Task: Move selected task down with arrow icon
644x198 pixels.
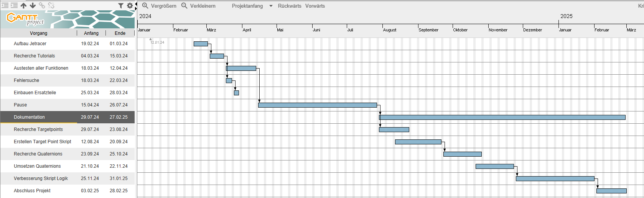Action: (x=33, y=5)
